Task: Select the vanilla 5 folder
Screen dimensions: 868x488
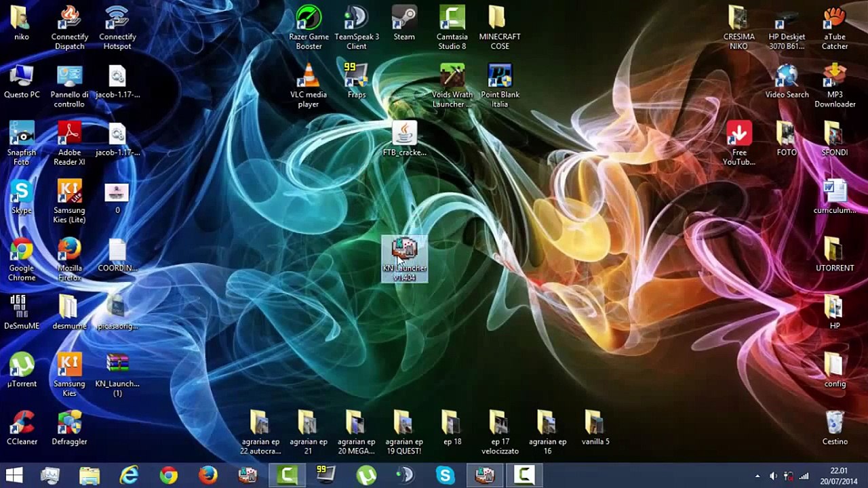Action: [x=595, y=428]
